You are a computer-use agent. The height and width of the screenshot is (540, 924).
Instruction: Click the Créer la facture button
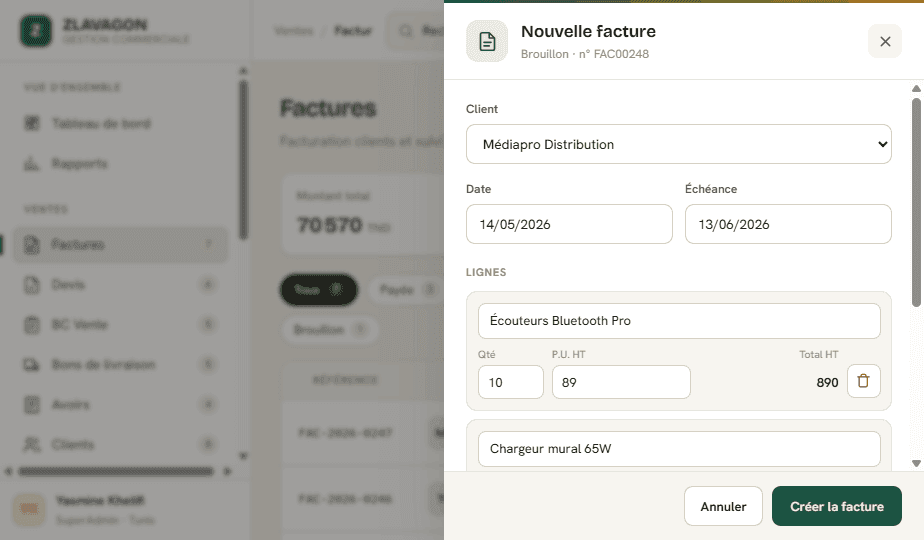pos(836,506)
